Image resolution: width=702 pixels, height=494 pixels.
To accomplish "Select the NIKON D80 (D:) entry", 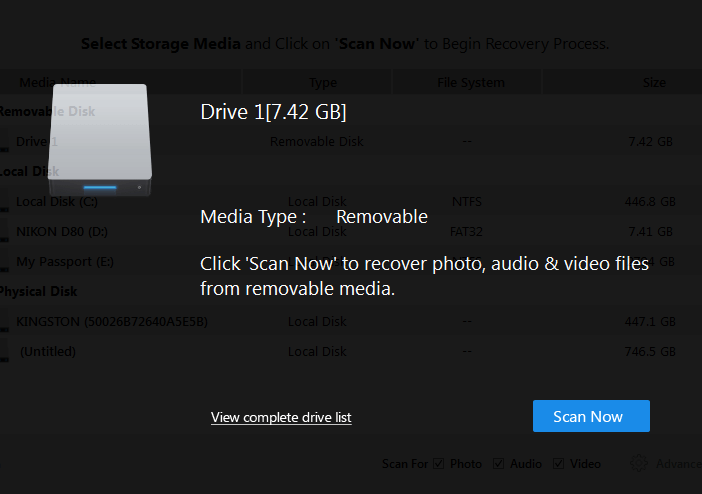I will (x=62, y=232).
